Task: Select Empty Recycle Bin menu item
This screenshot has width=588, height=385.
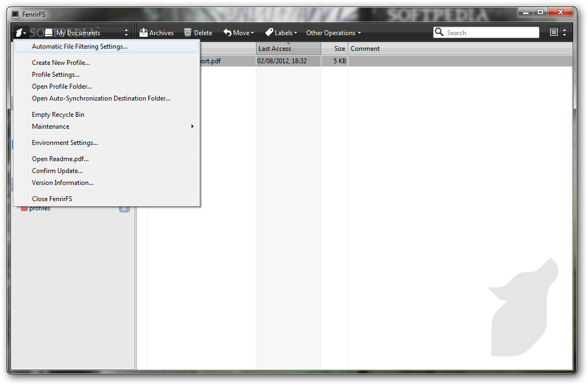Action: click(107, 115)
